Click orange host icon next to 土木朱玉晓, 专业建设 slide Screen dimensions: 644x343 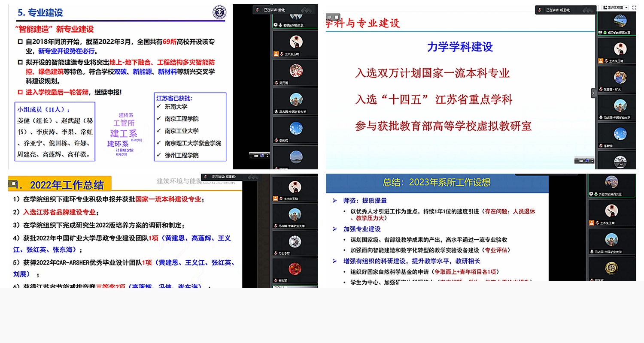pyautogui.click(x=276, y=54)
